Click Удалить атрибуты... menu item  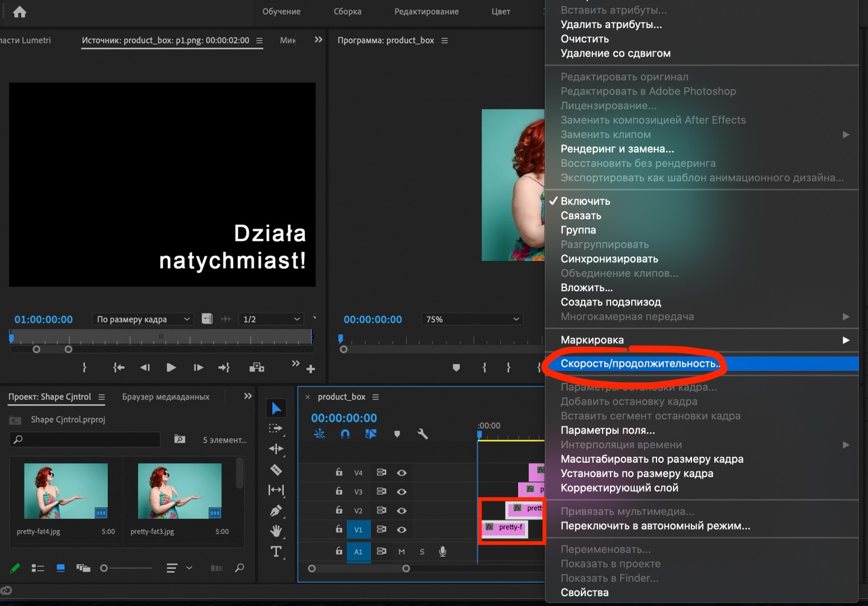coord(701,25)
